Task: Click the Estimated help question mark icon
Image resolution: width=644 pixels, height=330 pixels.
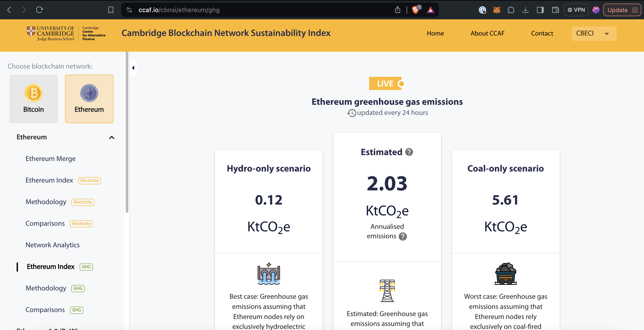Action: [x=409, y=152]
